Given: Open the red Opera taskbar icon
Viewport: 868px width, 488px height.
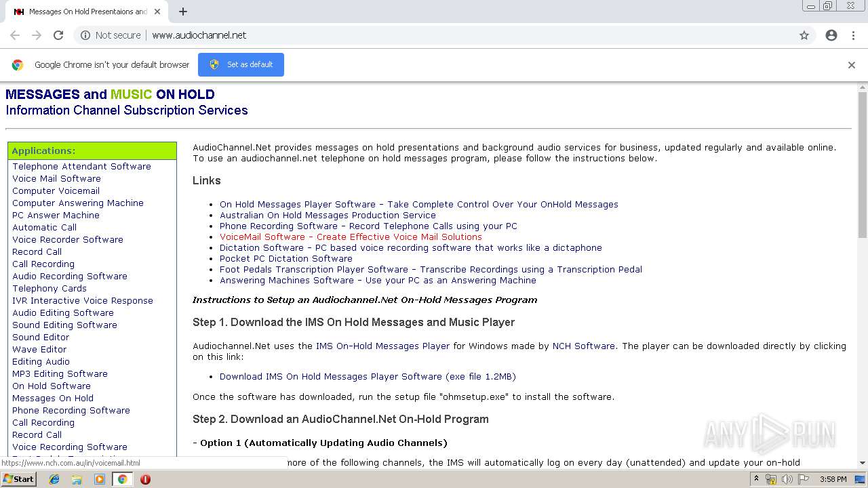Looking at the screenshot, I should point(145,479).
